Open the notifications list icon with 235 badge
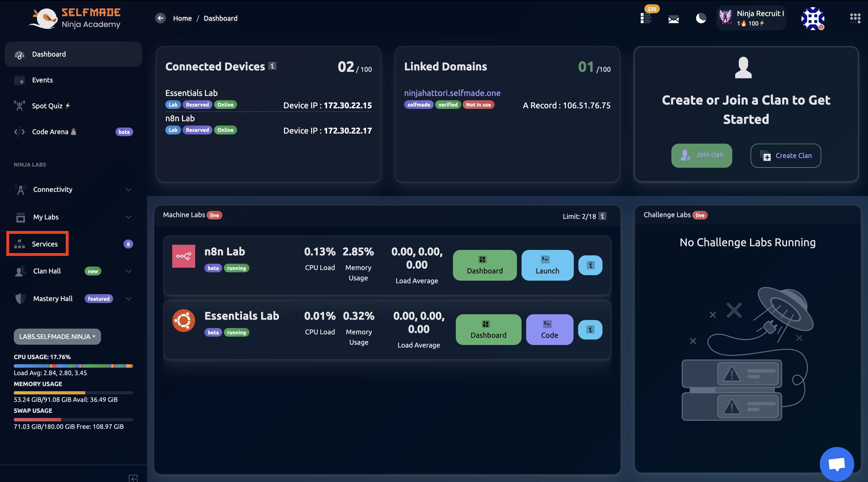 pyautogui.click(x=646, y=18)
